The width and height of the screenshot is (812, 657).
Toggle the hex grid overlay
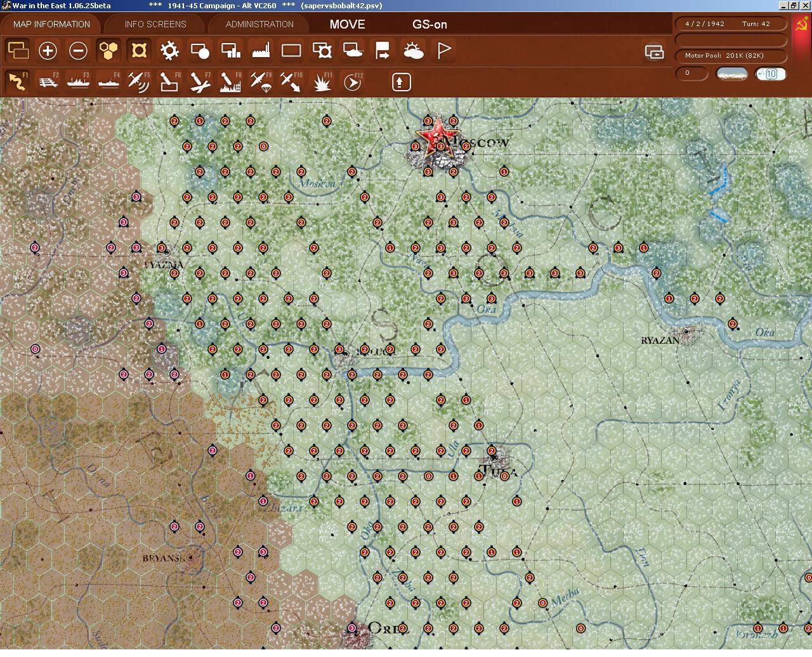click(108, 51)
